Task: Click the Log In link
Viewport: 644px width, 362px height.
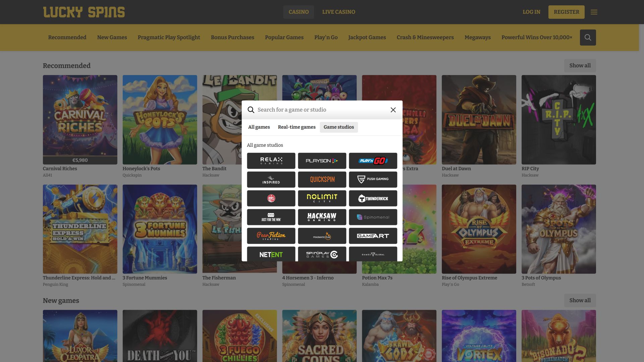Action: coord(531,12)
